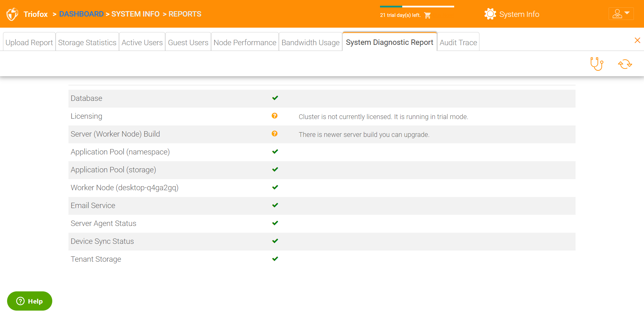The image size is (644, 316).
Task: Click the Email Service status checkmark
Action: coord(275,205)
